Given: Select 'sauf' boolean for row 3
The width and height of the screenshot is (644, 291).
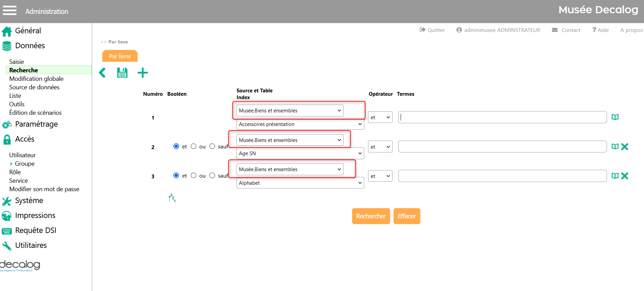Looking at the screenshot, I should (212, 176).
